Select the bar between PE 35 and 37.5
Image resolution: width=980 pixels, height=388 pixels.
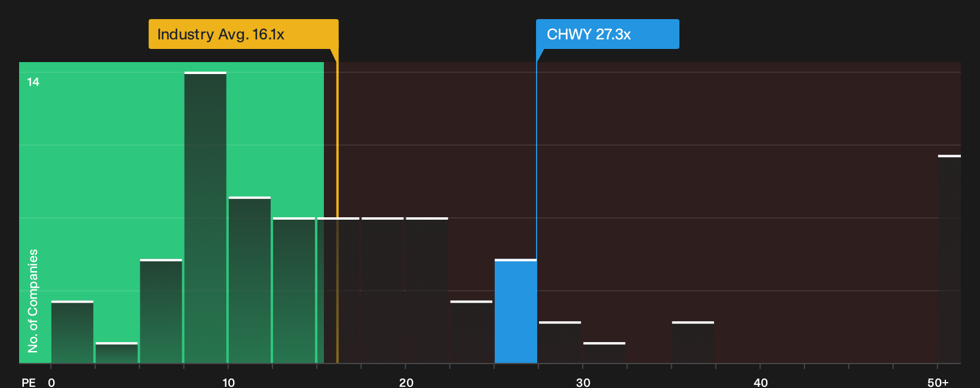693,342
